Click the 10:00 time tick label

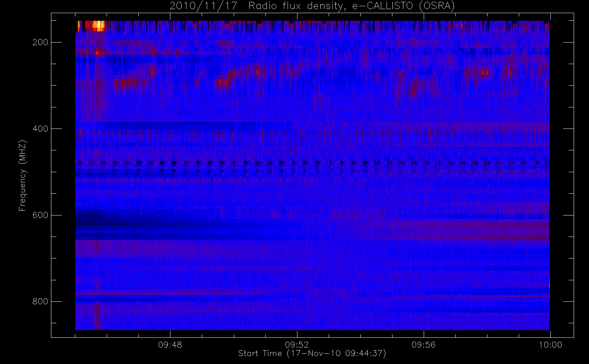tap(550, 345)
